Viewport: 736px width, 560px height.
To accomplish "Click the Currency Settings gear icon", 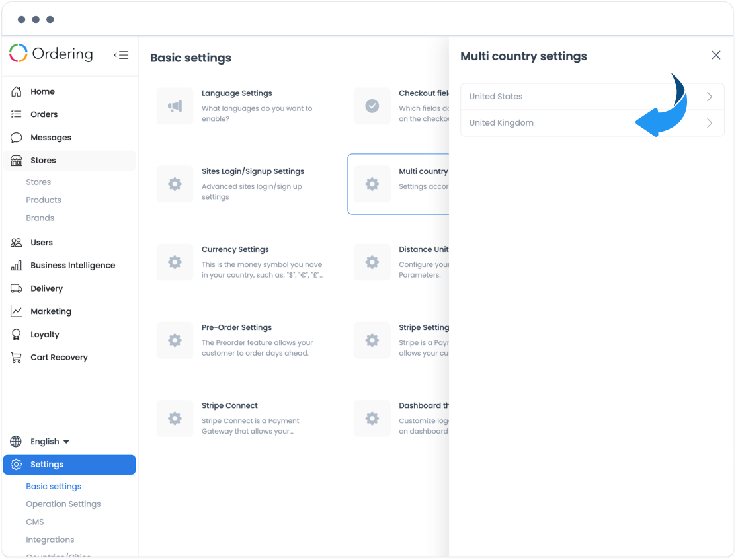I will pos(175,262).
